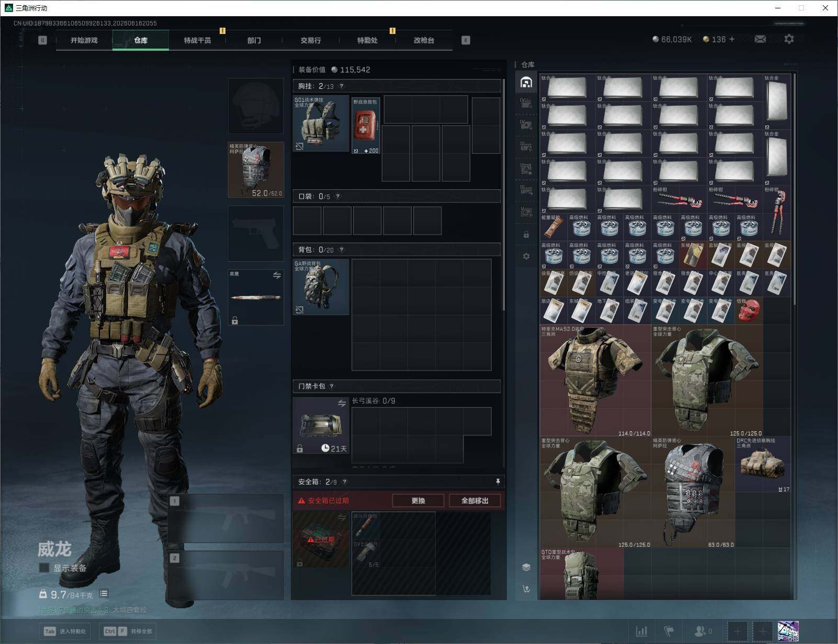
Task: Click the expired 已过期 safe box
Action: point(321,539)
